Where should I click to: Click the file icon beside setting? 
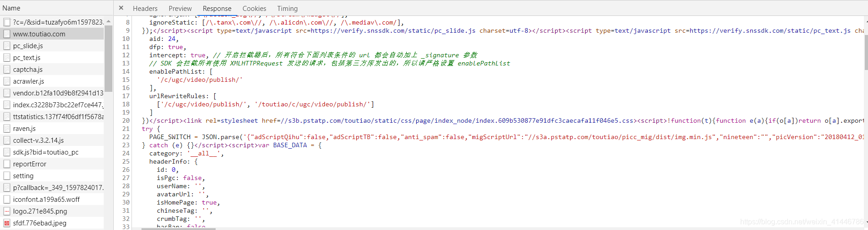(x=7, y=175)
